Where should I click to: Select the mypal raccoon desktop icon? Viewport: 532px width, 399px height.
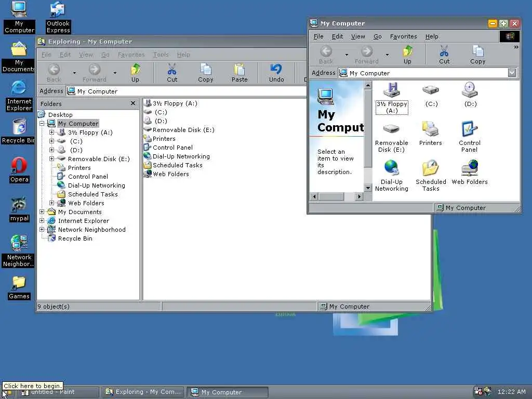click(19, 209)
